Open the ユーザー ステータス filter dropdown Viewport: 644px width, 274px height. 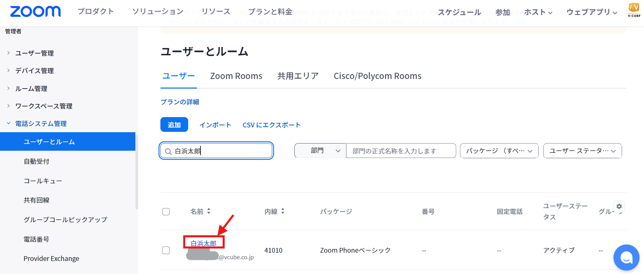(582, 151)
